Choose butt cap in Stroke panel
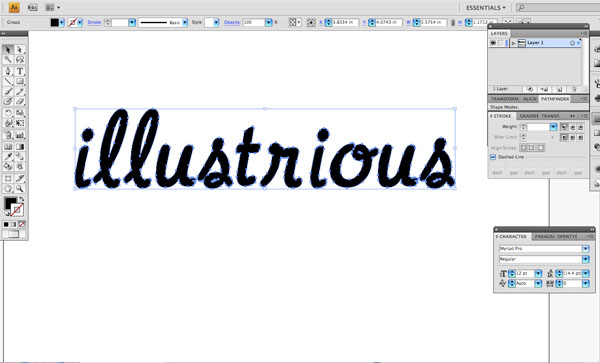The image size is (600, 363). click(564, 127)
